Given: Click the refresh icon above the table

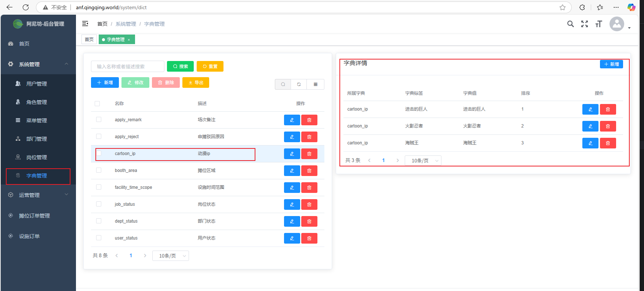Looking at the screenshot, I should 299,85.
